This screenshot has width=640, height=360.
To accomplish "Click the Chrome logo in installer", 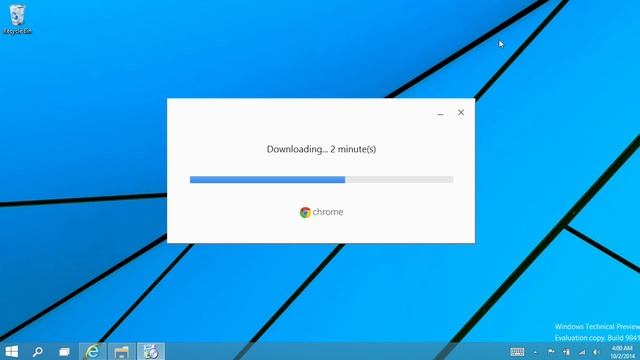I will 305,212.
